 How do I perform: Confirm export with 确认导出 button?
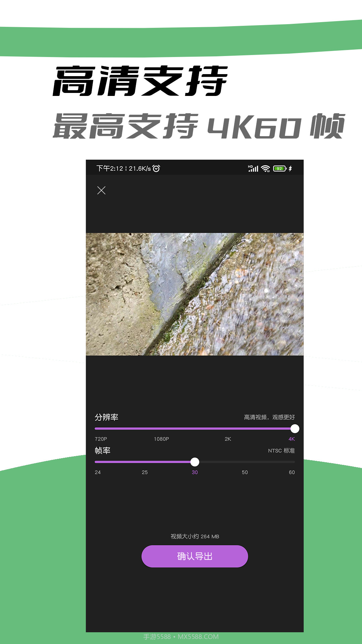(x=195, y=556)
